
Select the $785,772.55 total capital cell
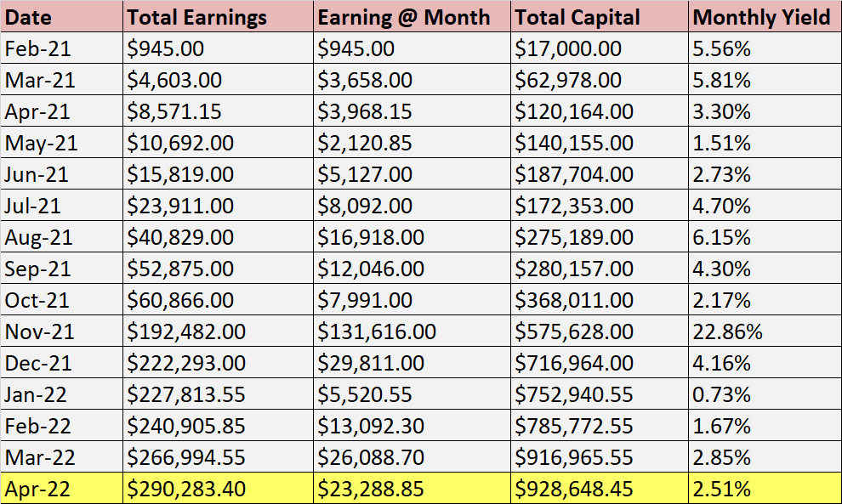click(x=600, y=427)
